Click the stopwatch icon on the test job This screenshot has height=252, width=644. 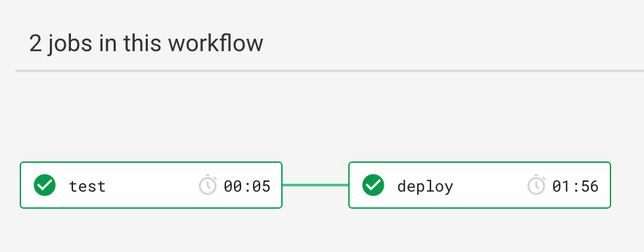point(208,184)
